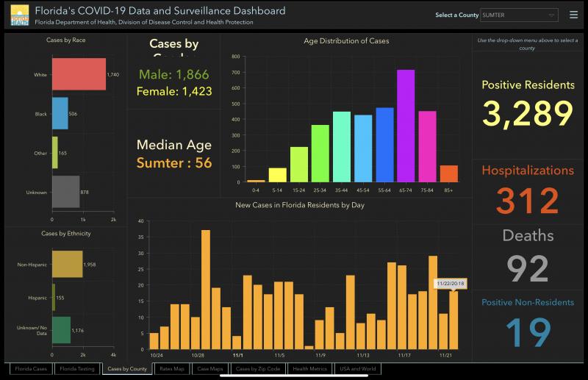Click the 0-4 age group bar
This screenshot has height=380, width=588.
click(x=256, y=181)
